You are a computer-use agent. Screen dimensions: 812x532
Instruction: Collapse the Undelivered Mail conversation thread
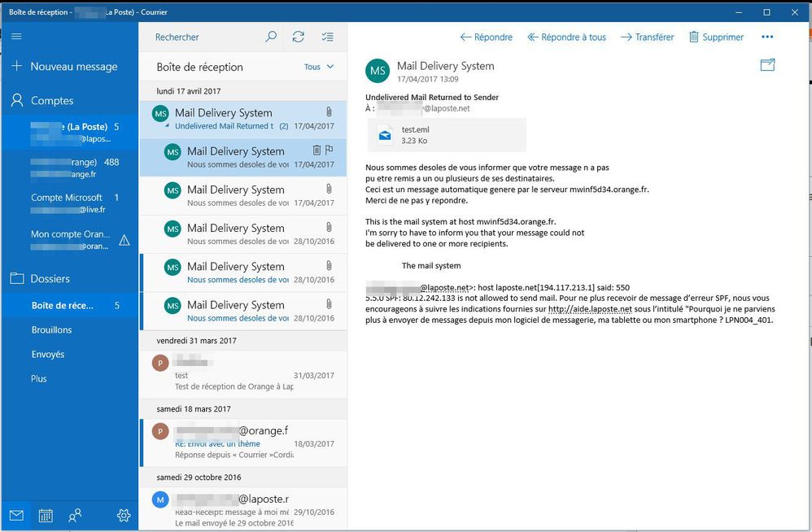(x=168, y=127)
